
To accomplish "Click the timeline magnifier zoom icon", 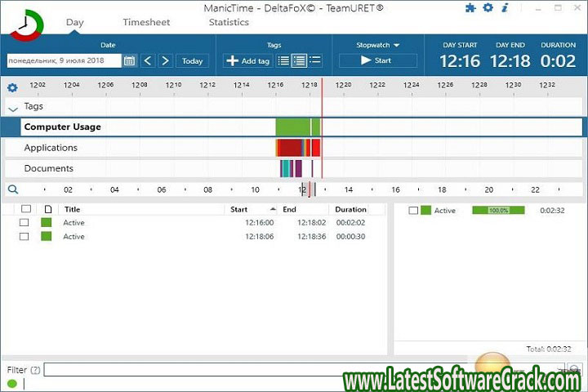I will point(12,189).
